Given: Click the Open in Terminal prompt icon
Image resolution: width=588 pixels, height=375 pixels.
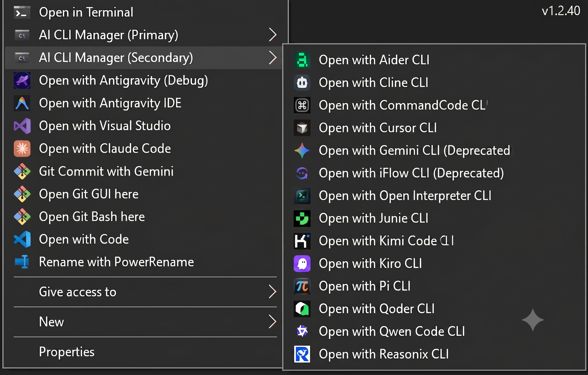Looking at the screenshot, I should coord(22,12).
